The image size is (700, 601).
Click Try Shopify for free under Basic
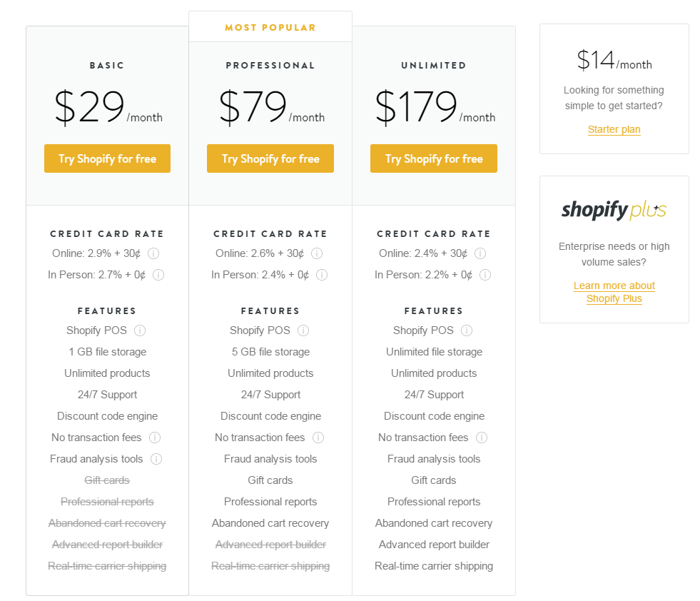coord(107,158)
